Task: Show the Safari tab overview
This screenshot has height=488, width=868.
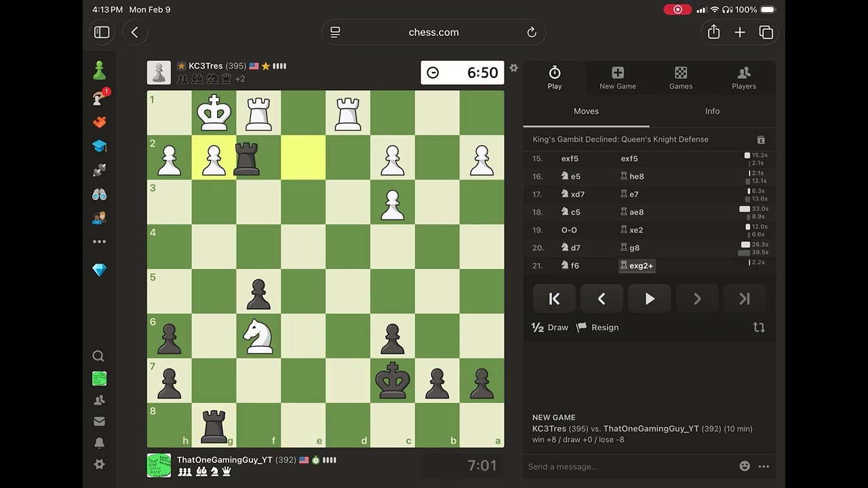Action: click(766, 32)
